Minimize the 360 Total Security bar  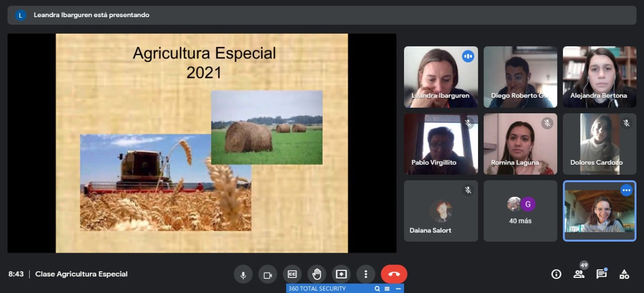[398, 288]
